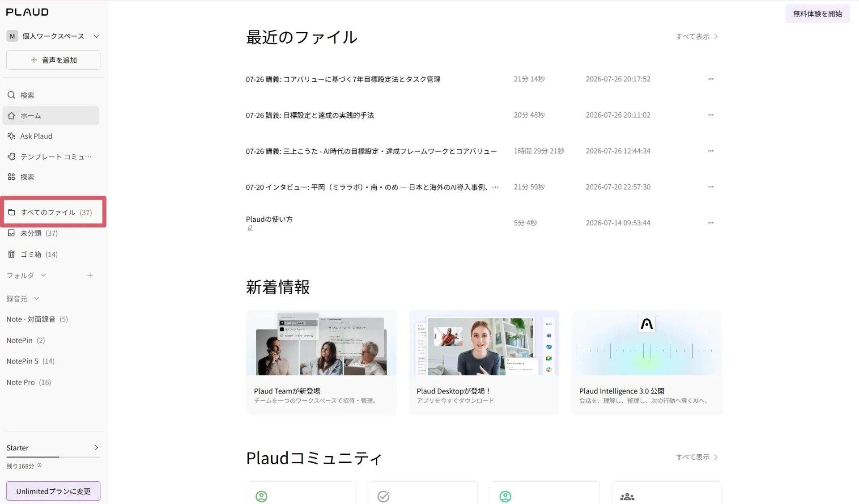This screenshot has width=859, height=504.
Task: Click the home icon in sidebar
Action: tap(12, 115)
